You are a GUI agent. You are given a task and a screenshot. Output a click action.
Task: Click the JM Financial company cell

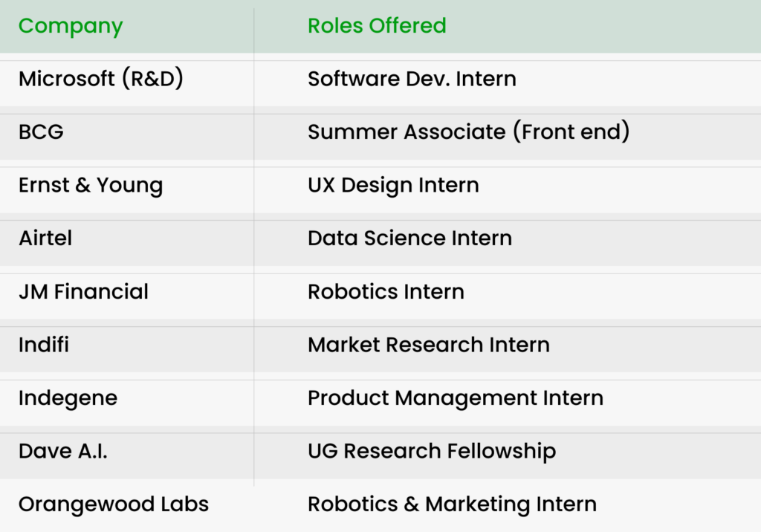point(83,292)
